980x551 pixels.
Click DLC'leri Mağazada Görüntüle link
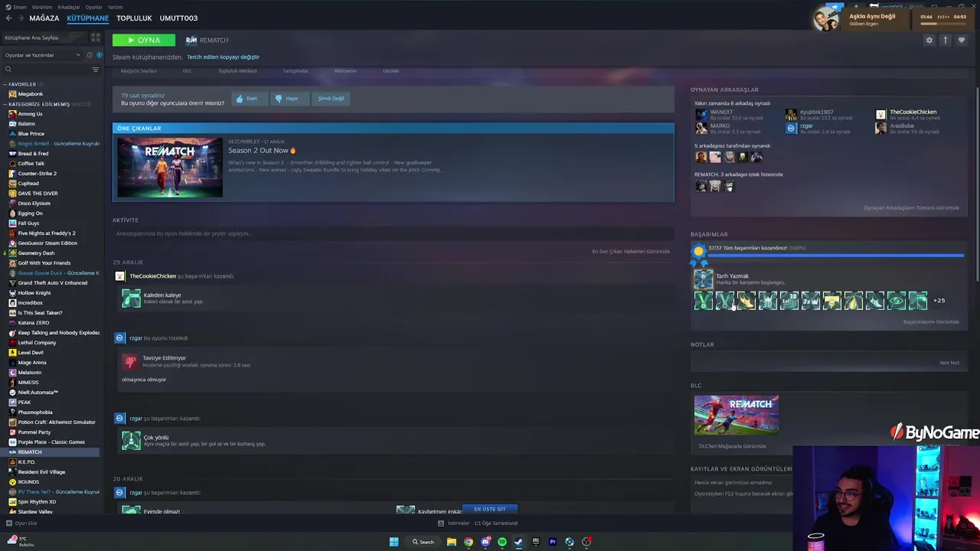[732, 446]
